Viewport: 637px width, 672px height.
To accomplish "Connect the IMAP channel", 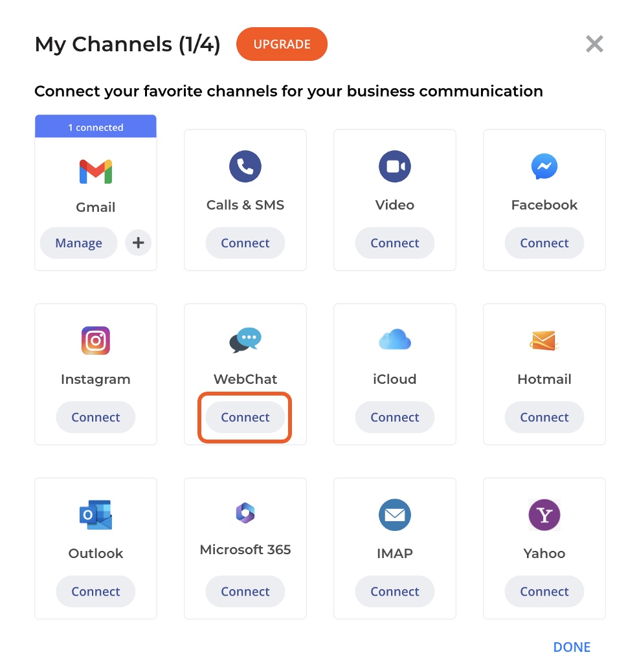I will coord(395,591).
